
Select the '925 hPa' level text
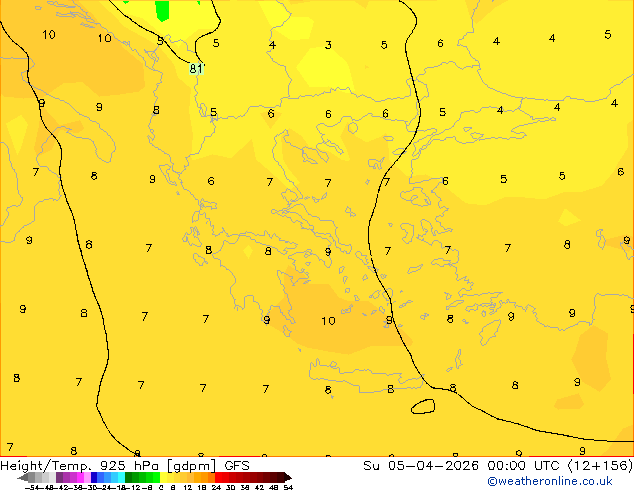coord(129,466)
